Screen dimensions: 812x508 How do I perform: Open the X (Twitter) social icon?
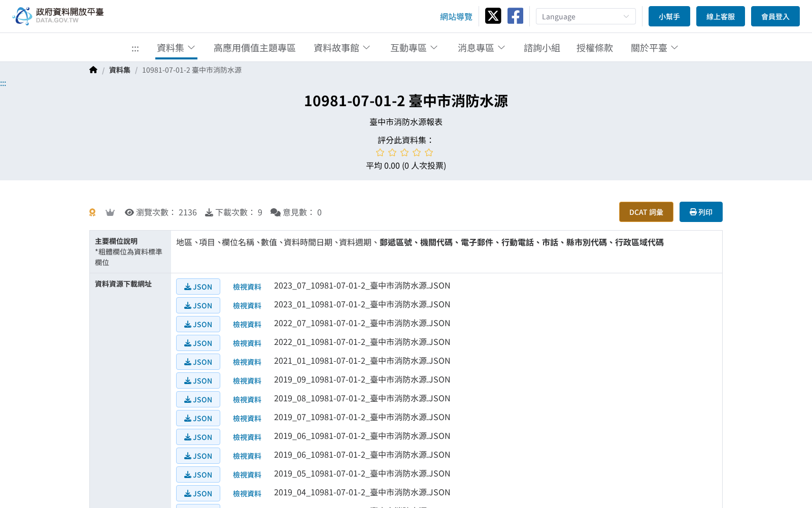pyautogui.click(x=493, y=16)
